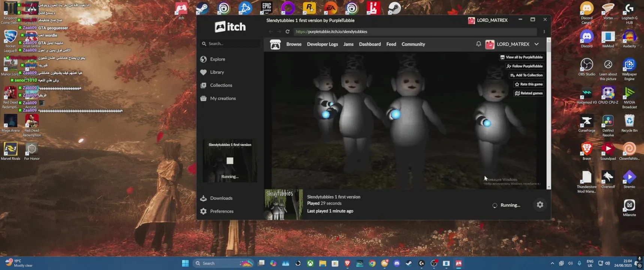Click Rate this game button

click(529, 84)
